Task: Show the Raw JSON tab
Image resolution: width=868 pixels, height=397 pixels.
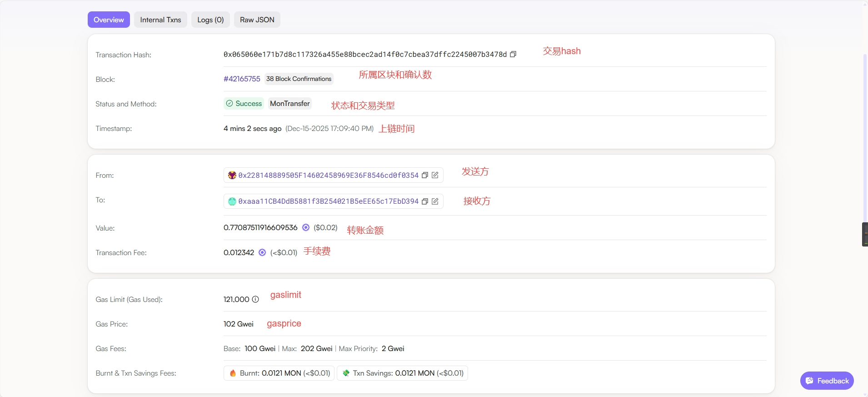Action: click(257, 20)
